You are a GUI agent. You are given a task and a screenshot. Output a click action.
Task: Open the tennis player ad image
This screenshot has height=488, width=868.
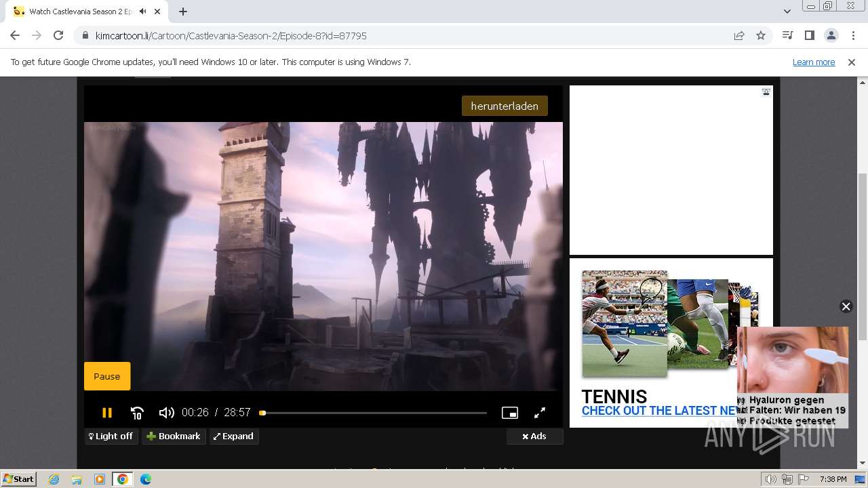point(625,323)
